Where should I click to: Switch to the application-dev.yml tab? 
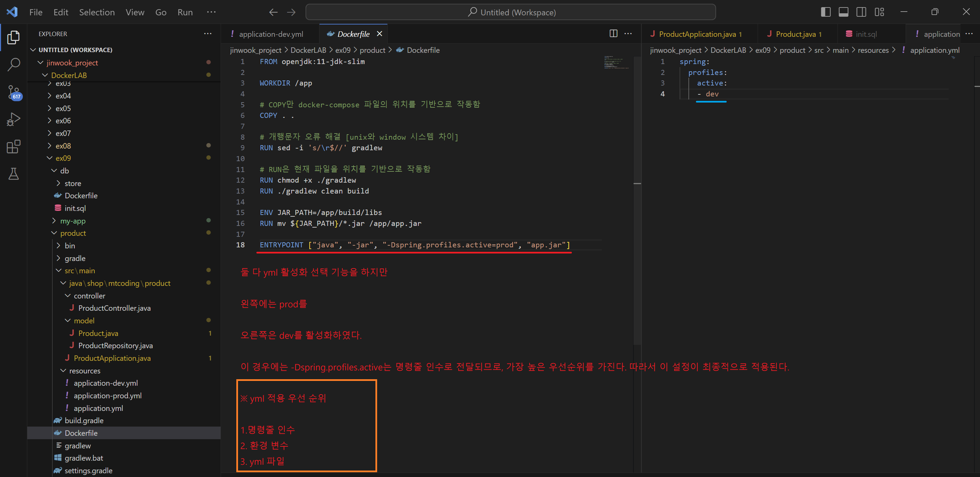(271, 34)
